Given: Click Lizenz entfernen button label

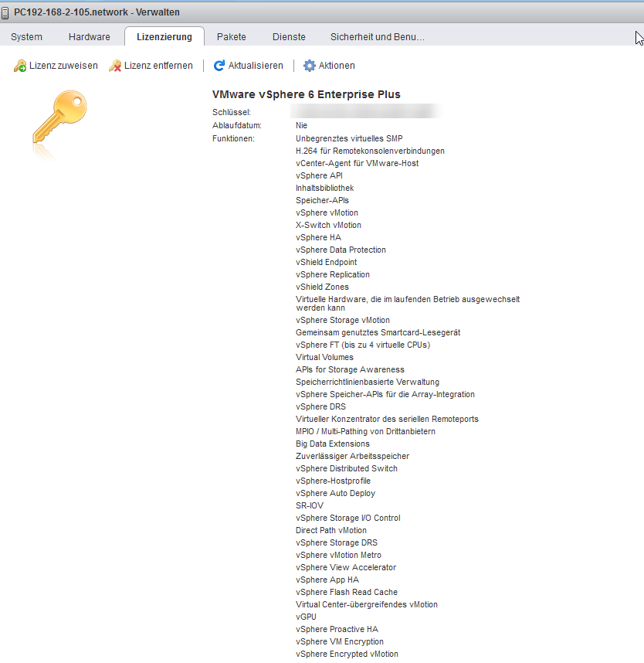Looking at the screenshot, I should tap(158, 66).
